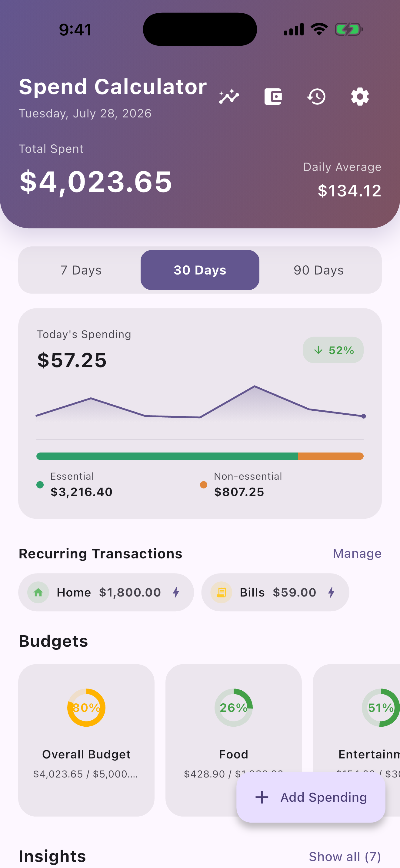Image resolution: width=400 pixels, height=868 pixels.
Task: Tap the essential spending progress bar
Action: coord(167,456)
